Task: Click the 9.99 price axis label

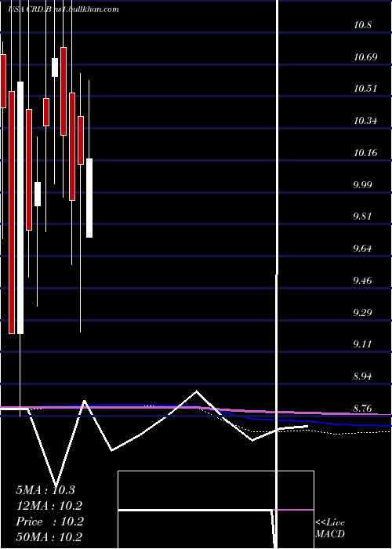Action: click(x=363, y=184)
